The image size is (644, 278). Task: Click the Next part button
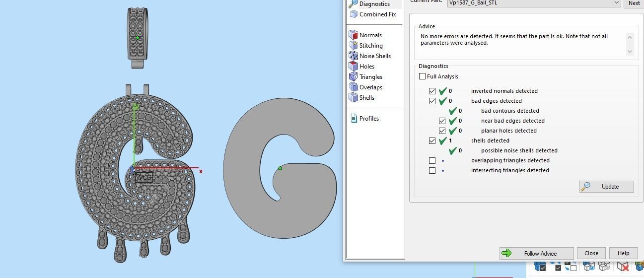click(634, 3)
